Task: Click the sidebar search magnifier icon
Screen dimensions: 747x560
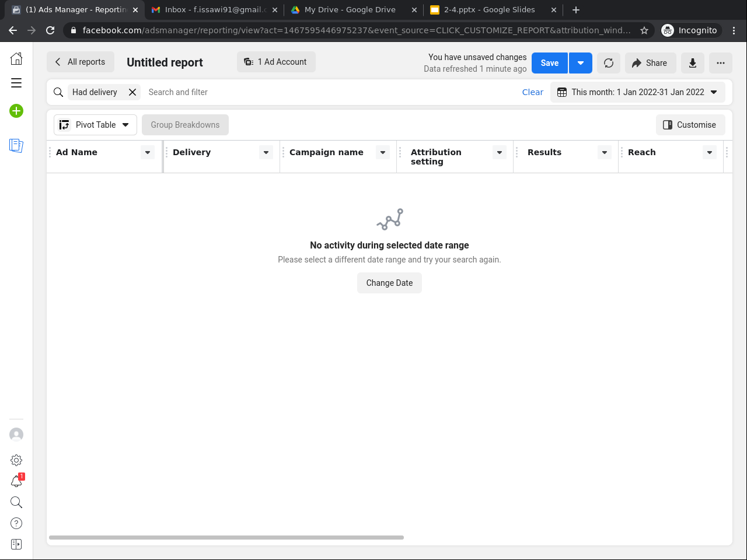Action: point(16,502)
